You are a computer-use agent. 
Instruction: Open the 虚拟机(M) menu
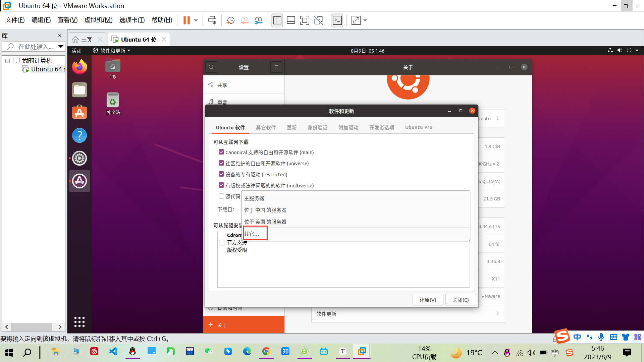pyautogui.click(x=98, y=20)
